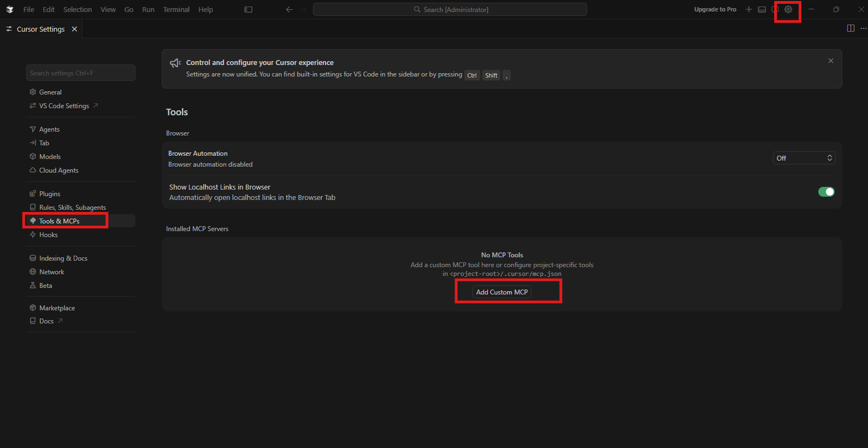
Task: Select the Cursor Settings tab
Action: click(x=41, y=29)
